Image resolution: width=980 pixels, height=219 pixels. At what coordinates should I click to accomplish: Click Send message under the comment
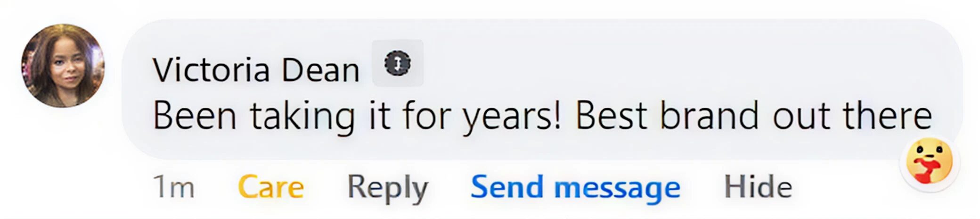tap(575, 187)
